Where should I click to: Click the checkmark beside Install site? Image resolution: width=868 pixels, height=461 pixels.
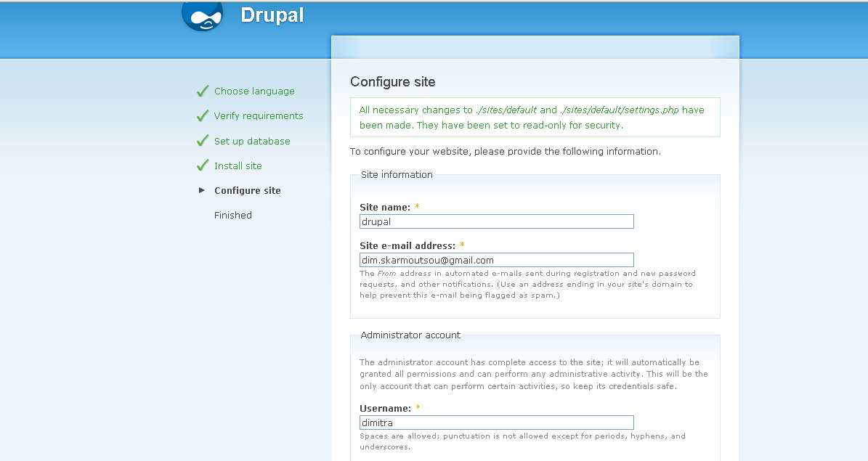[x=203, y=166]
